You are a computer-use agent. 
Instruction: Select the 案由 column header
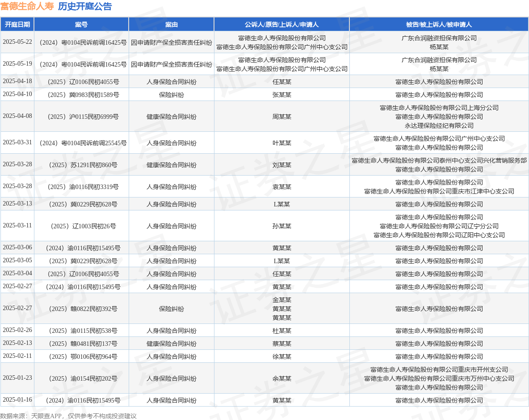coord(172,24)
